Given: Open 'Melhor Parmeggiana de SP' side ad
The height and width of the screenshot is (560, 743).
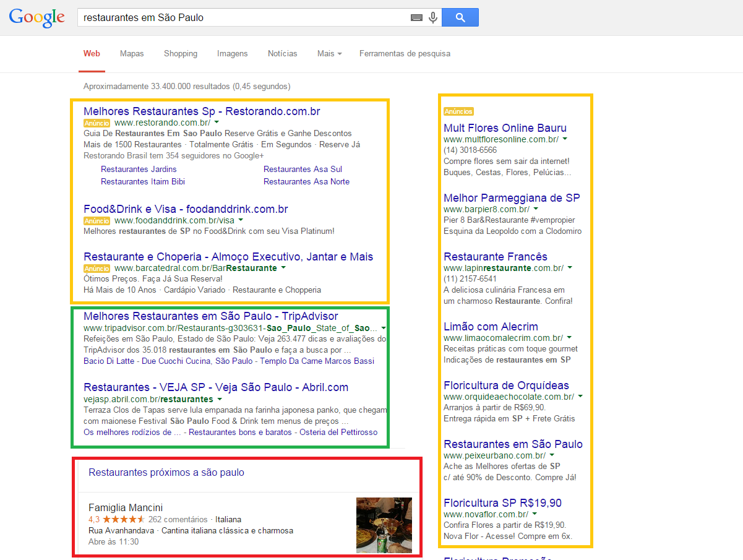Looking at the screenshot, I should (x=512, y=198).
